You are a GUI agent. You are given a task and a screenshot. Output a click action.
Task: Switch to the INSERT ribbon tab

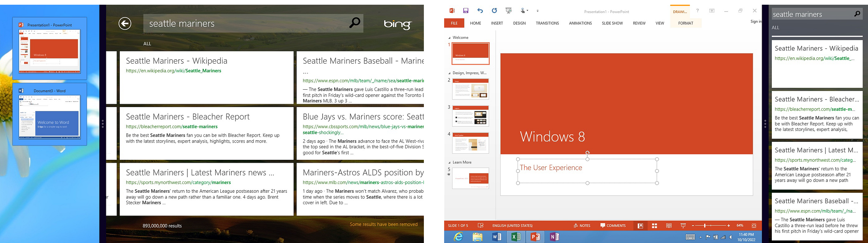[497, 23]
